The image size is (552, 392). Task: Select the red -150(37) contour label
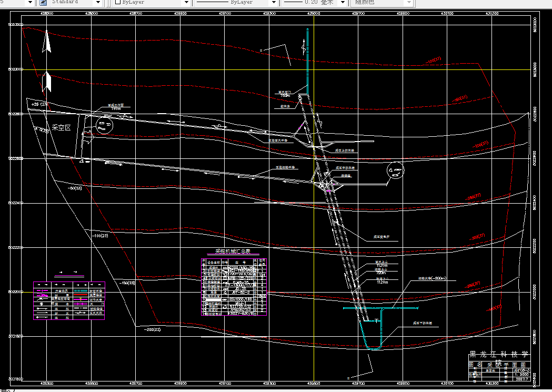(x=460, y=99)
